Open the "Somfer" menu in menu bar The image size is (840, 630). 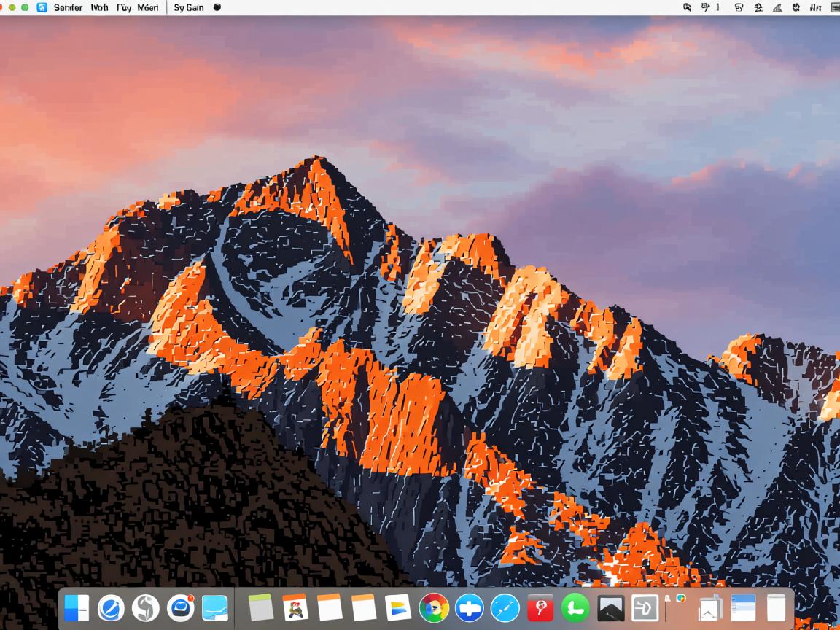click(x=68, y=7)
